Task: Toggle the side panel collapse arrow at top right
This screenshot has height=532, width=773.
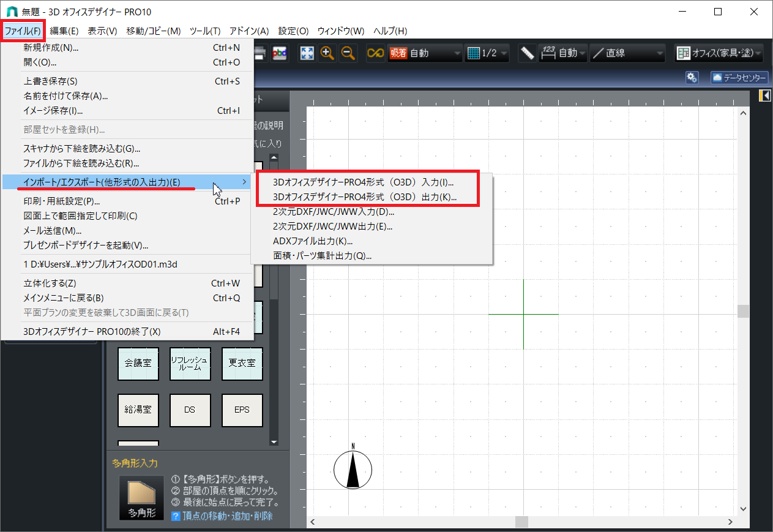Action: coord(764,96)
